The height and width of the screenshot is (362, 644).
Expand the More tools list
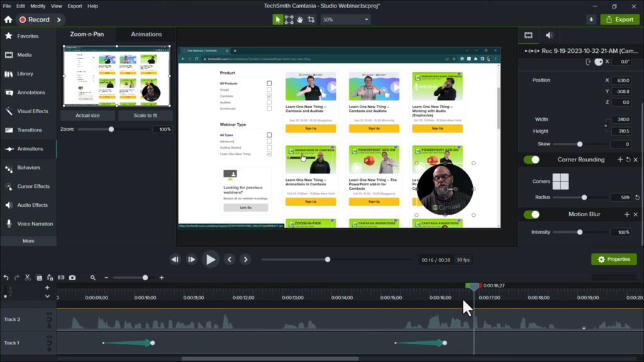coord(28,241)
